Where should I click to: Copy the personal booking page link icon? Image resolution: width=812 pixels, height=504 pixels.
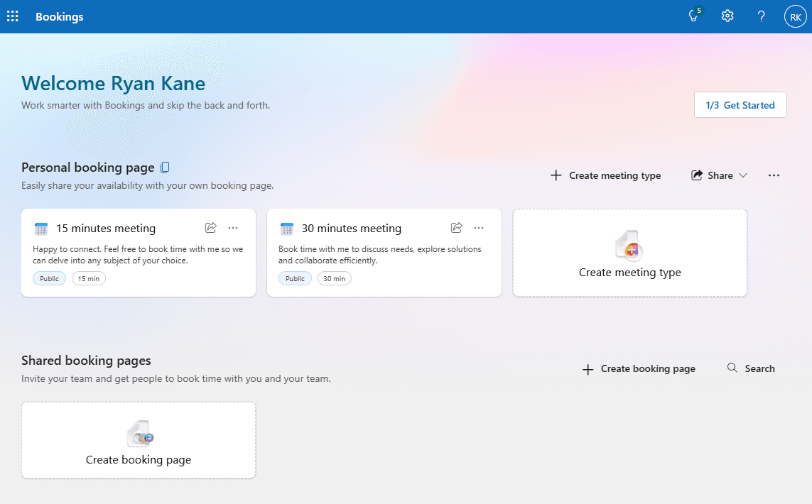click(166, 167)
